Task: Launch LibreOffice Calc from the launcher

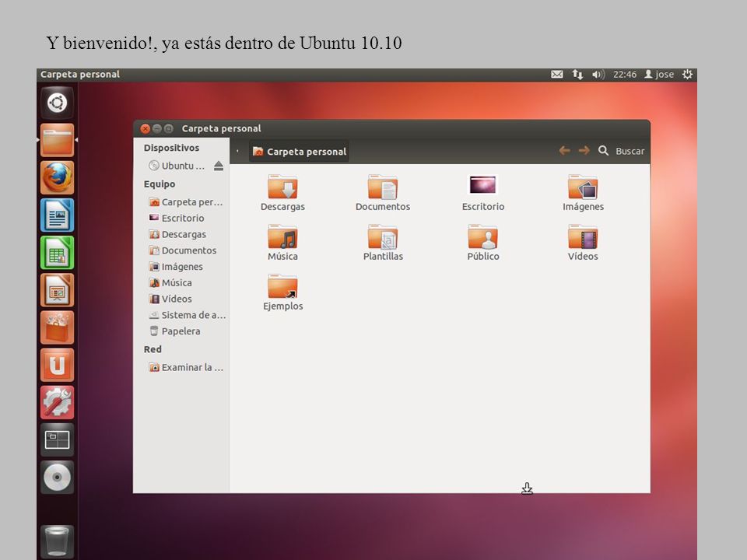Action: [57, 252]
